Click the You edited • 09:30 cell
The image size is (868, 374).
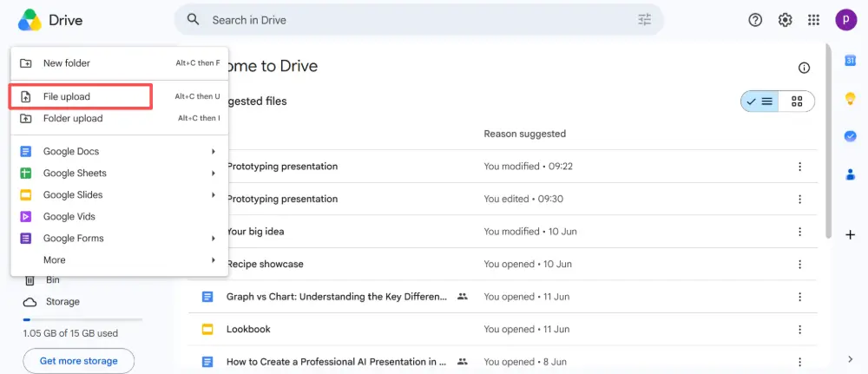tap(523, 199)
